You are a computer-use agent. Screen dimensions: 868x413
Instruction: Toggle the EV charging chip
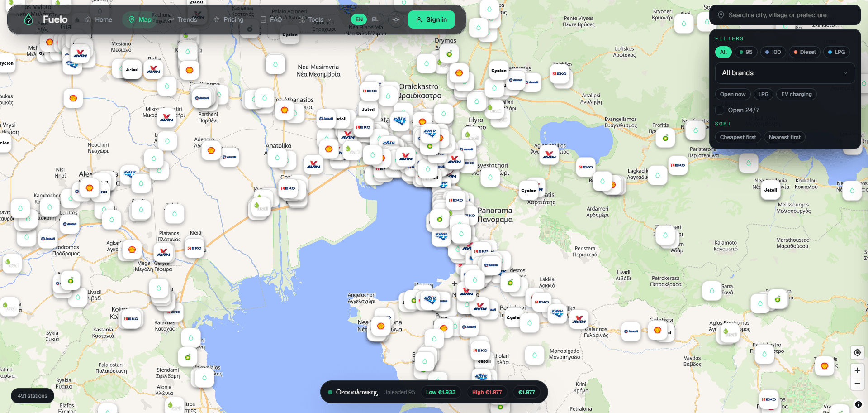[x=797, y=94]
